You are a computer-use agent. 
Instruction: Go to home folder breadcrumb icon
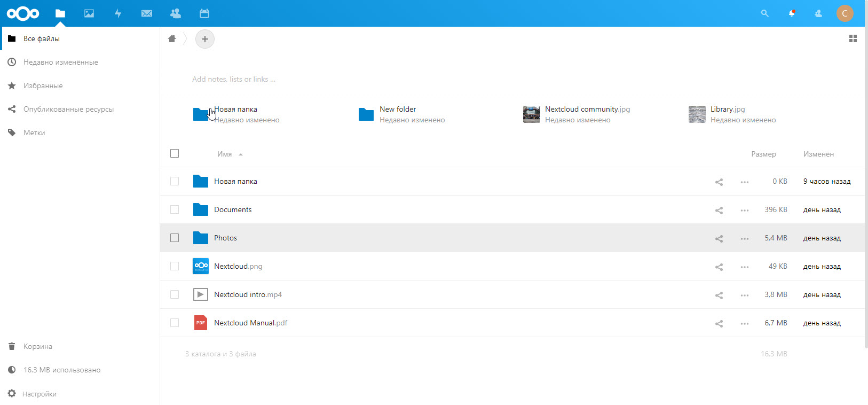(172, 38)
